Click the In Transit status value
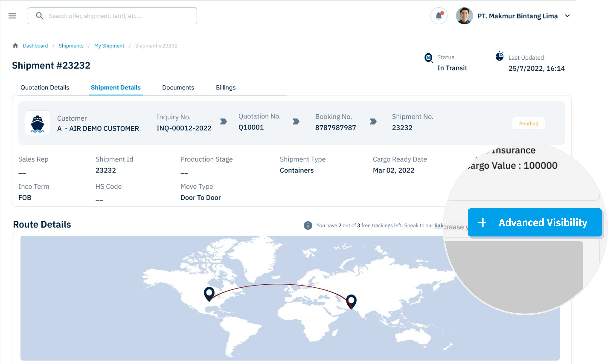This screenshot has height=364, width=608. tap(452, 68)
